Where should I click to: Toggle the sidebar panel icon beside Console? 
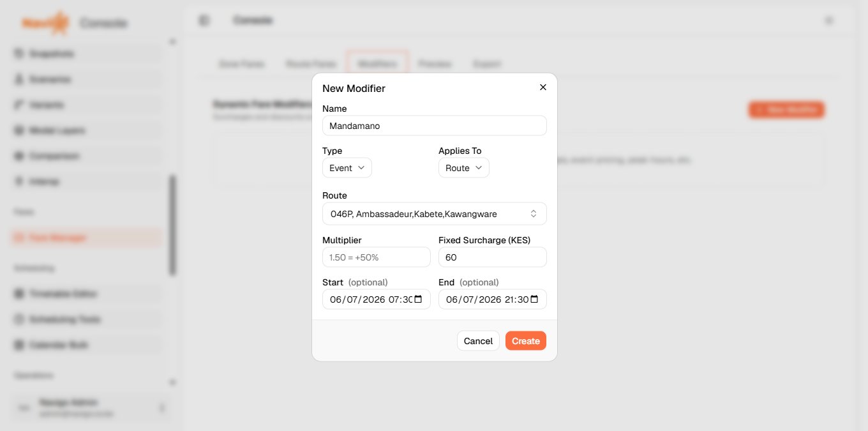click(204, 20)
